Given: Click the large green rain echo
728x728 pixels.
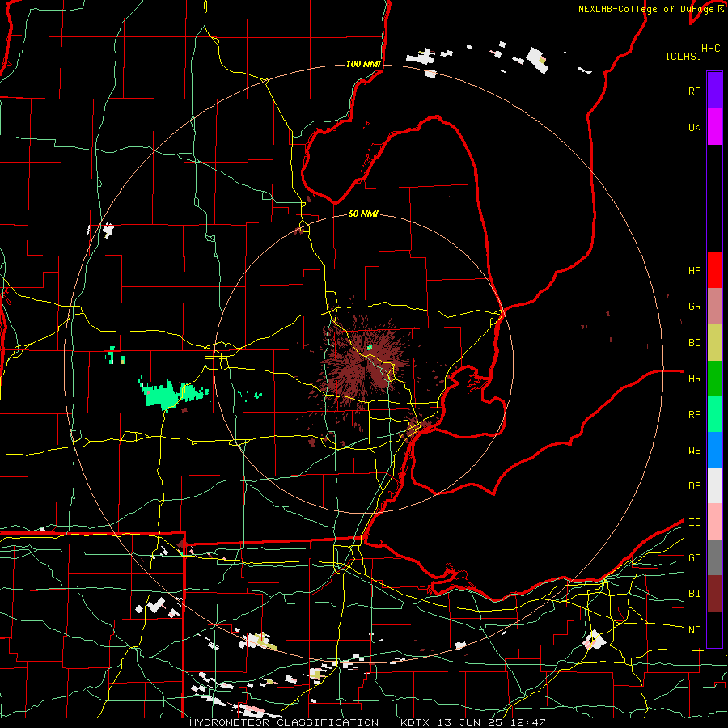Looking at the screenshot, I should coord(173,394).
